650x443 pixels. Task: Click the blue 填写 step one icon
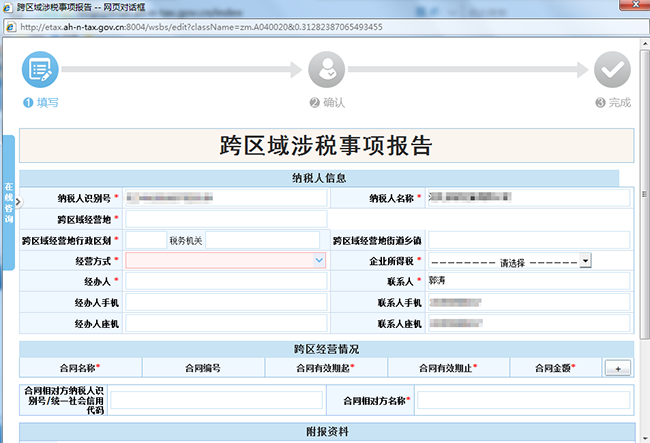(x=40, y=70)
